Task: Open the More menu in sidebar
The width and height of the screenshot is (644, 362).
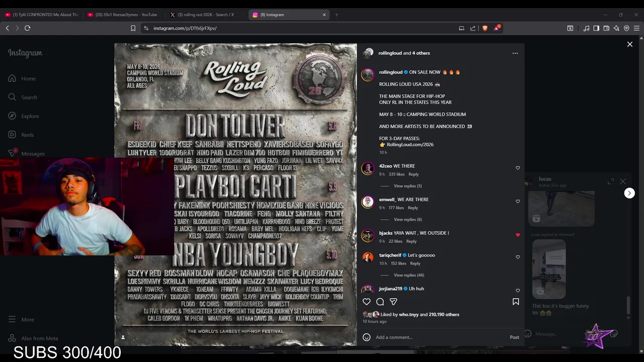Action: click(21, 319)
